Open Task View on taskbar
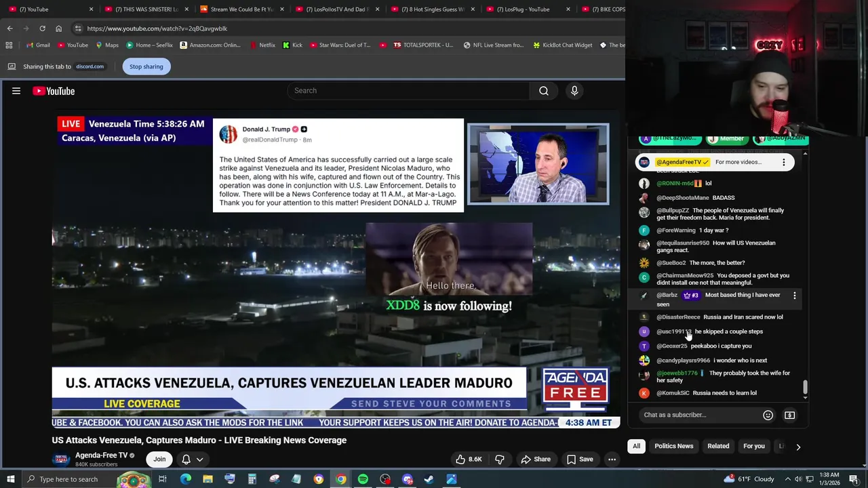Viewport: 868px width, 488px height. click(163, 479)
